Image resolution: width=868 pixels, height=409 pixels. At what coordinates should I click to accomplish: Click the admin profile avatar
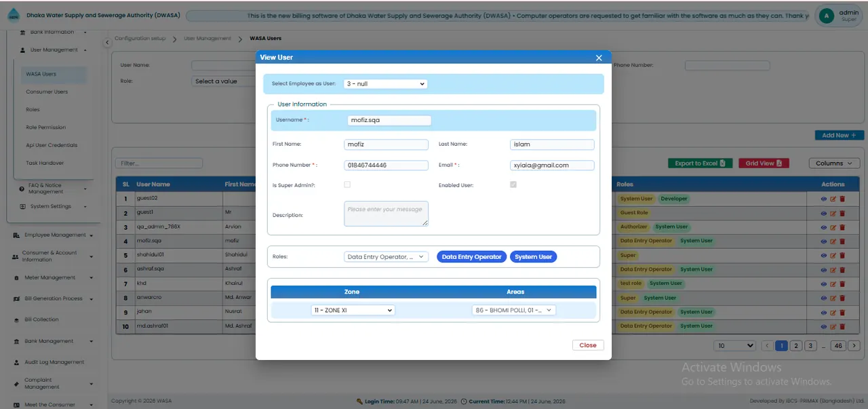(825, 16)
